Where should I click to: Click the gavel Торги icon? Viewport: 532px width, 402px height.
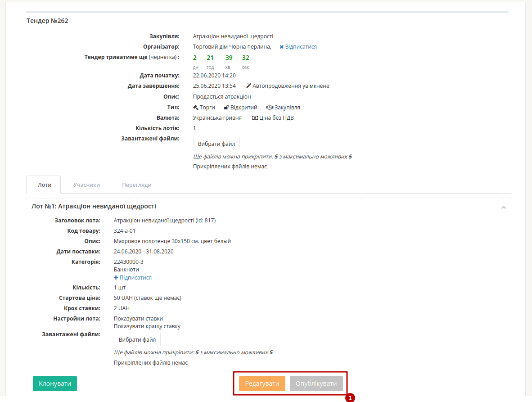click(195, 108)
